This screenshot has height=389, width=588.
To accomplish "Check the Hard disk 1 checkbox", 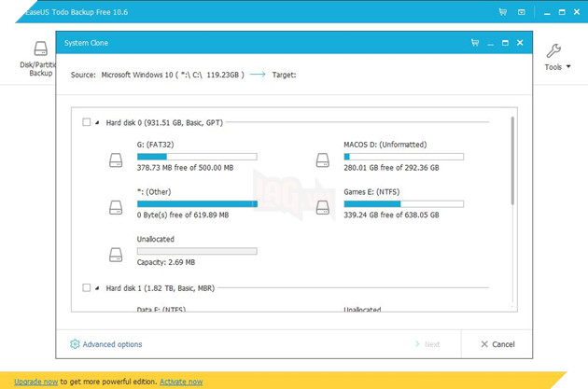I will (87, 288).
